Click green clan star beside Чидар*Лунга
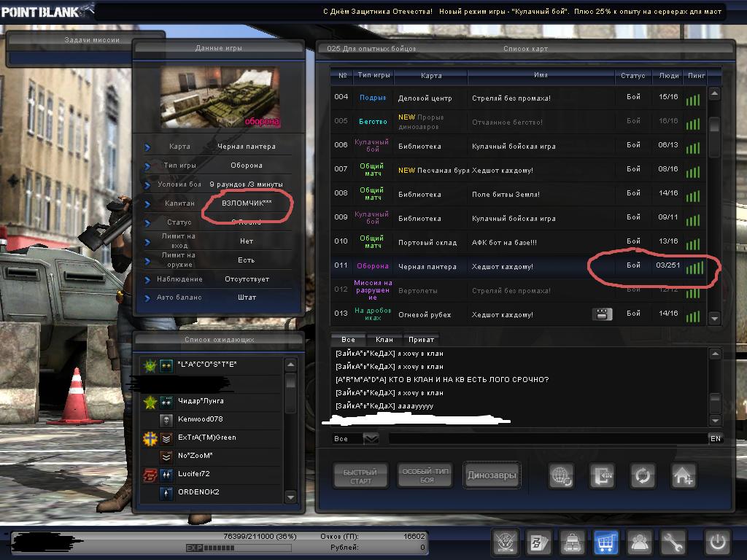 pyautogui.click(x=150, y=402)
